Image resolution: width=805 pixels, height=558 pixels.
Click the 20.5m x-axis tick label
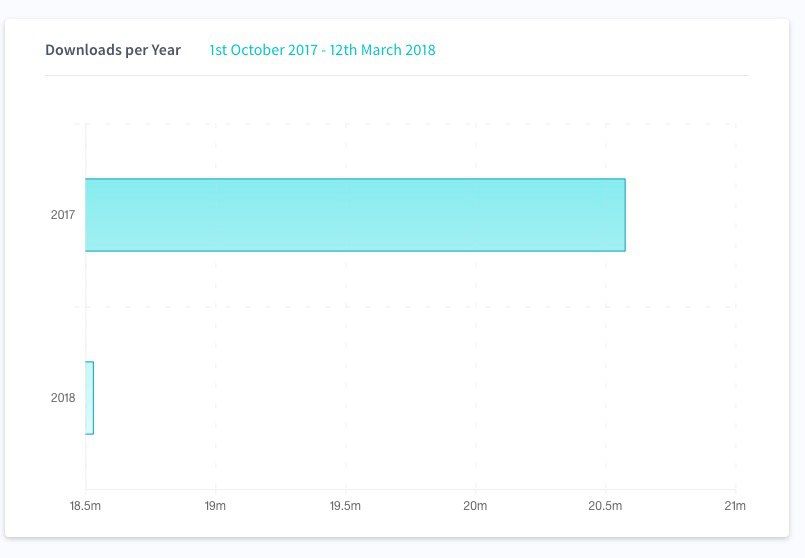pyautogui.click(x=605, y=506)
